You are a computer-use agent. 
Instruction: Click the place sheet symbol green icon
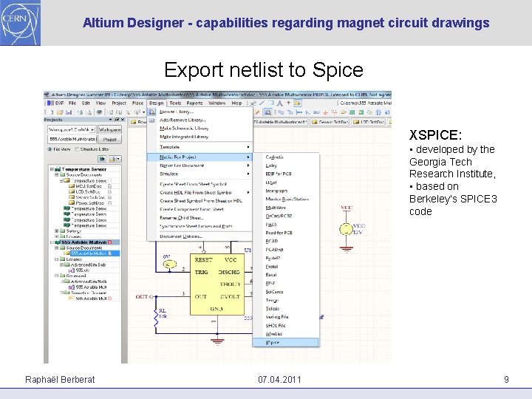[x=352, y=112]
